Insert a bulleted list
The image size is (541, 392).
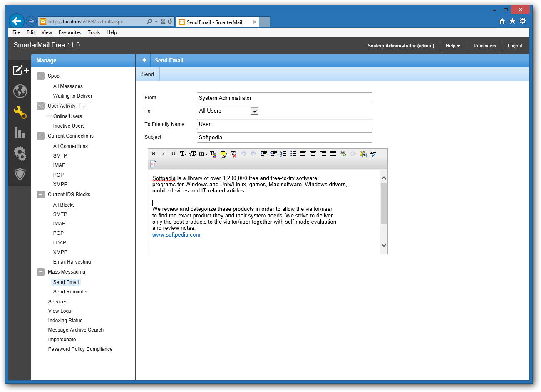(293, 154)
